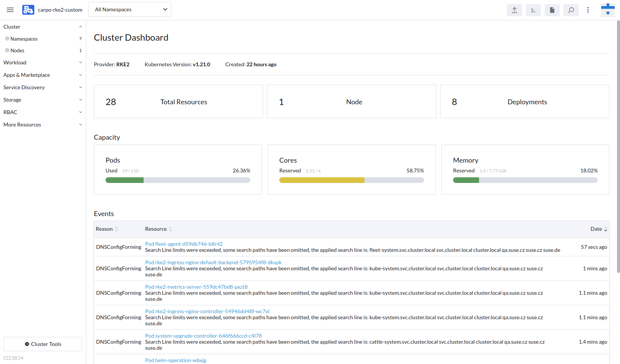Open Pod fleet-agent-d59db746-b8r42 link
The width and height of the screenshot is (620, 364).
coord(184,244)
